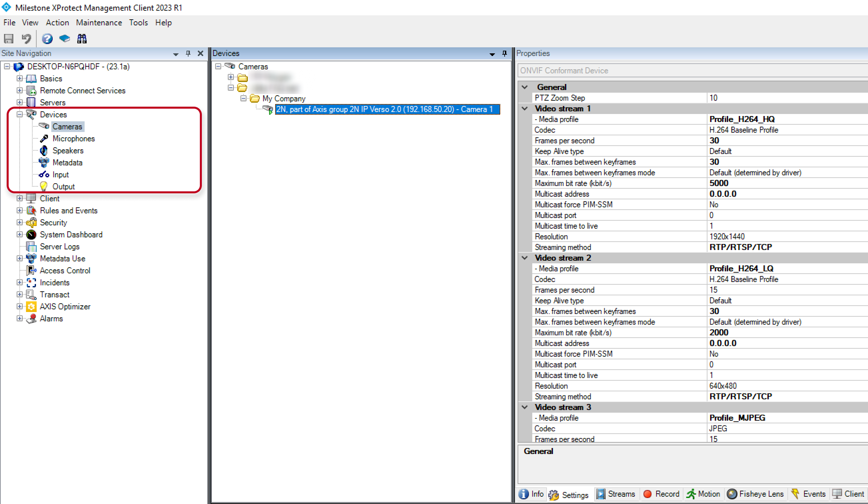
Task: Collapse the General properties section
Action: pos(525,87)
